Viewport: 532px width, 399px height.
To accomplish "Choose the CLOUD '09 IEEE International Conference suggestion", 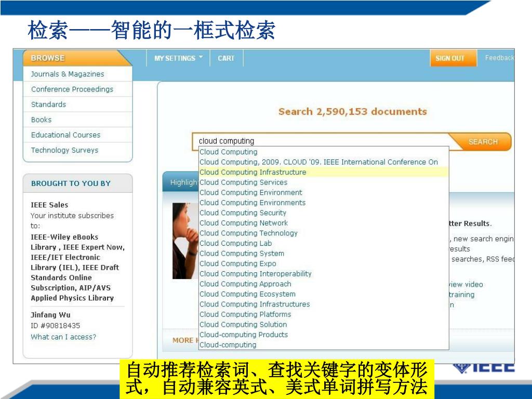I will point(324,162).
